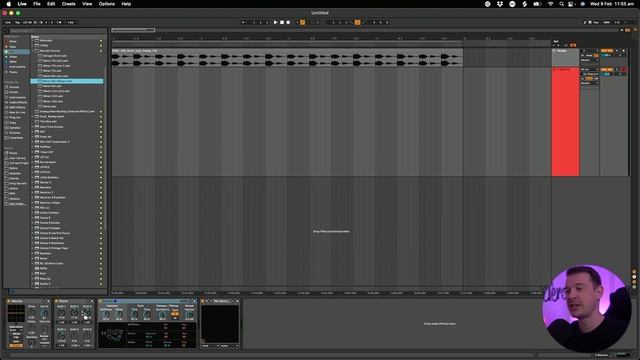Toggle the red Arm button on red track

pyautogui.click(x=624, y=70)
